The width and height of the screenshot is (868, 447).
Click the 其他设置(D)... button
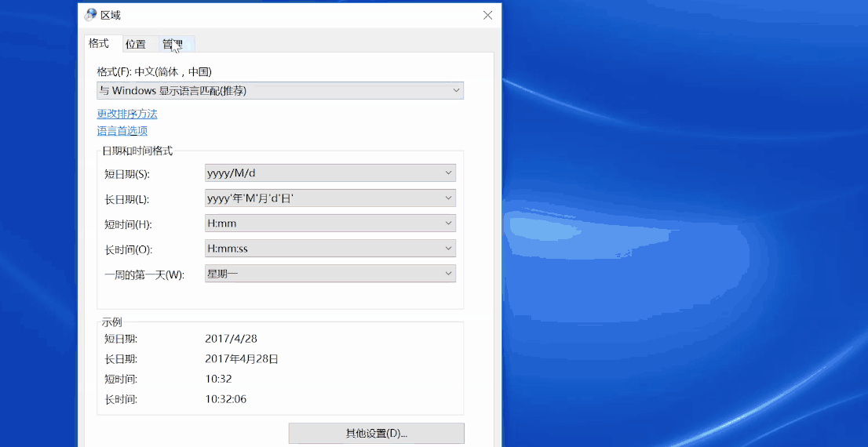point(377,433)
